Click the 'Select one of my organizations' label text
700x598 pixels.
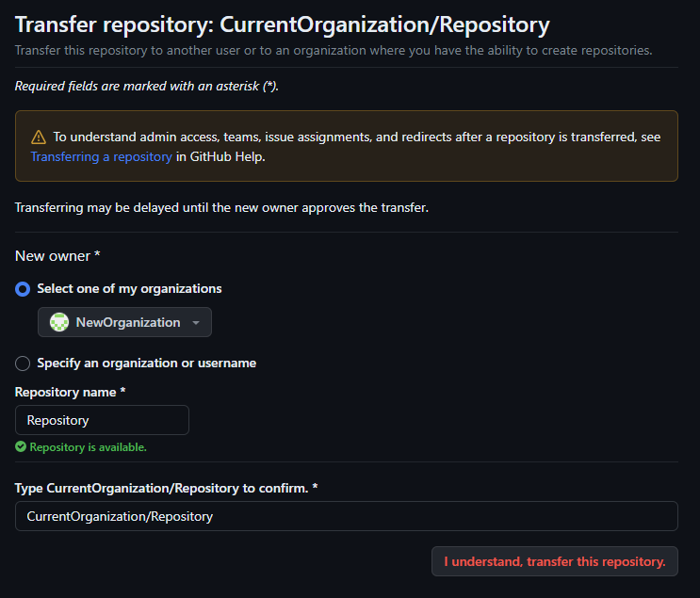129,289
